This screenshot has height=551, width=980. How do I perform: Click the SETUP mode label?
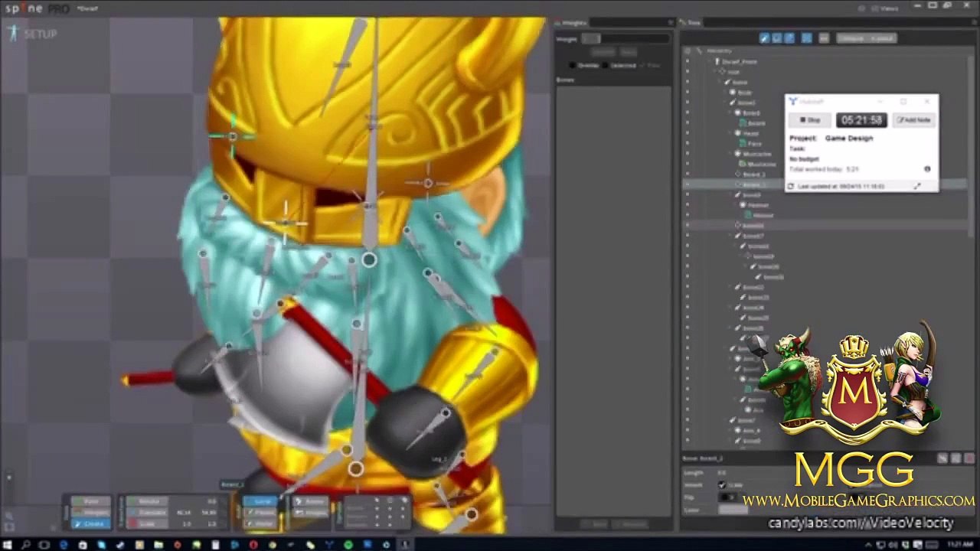(40, 34)
